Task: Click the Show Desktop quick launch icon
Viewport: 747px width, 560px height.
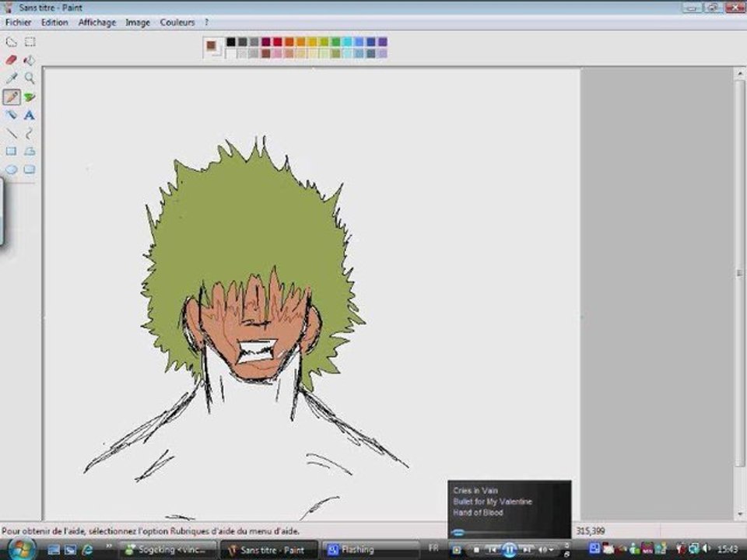Action: tap(54, 550)
